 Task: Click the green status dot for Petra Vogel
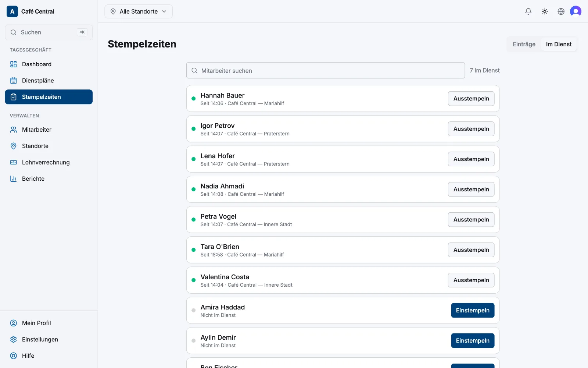[193, 220]
